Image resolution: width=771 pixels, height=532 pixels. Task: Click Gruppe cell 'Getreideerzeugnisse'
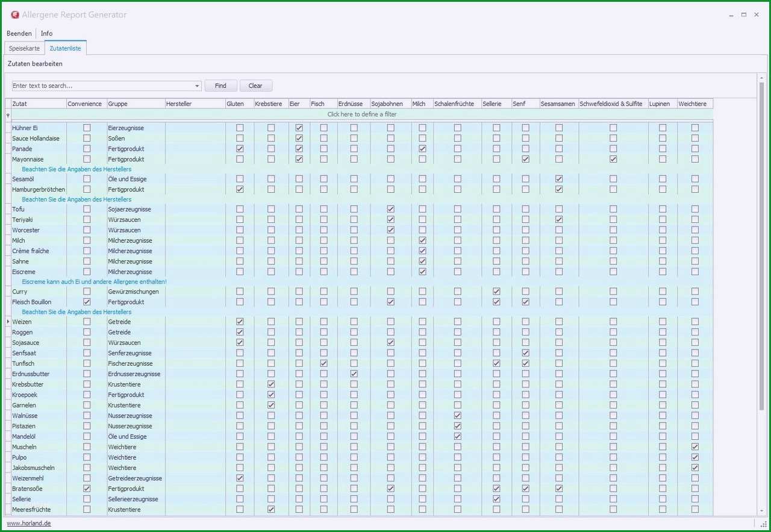click(136, 478)
